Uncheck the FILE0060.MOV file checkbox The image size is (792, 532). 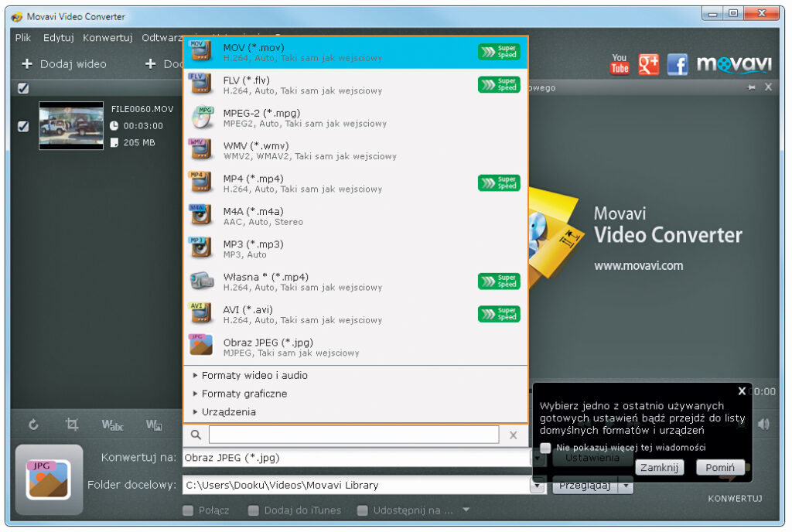[x=23, y=126]
